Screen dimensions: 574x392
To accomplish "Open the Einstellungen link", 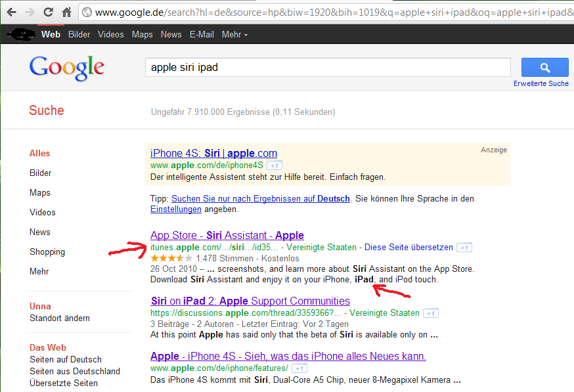I will (176, 209).
